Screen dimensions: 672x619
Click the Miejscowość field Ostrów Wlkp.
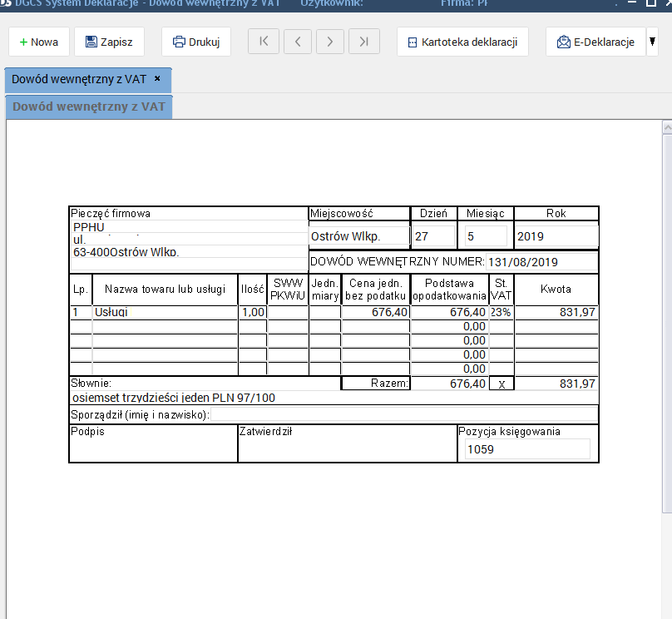[x=358, y=236]
